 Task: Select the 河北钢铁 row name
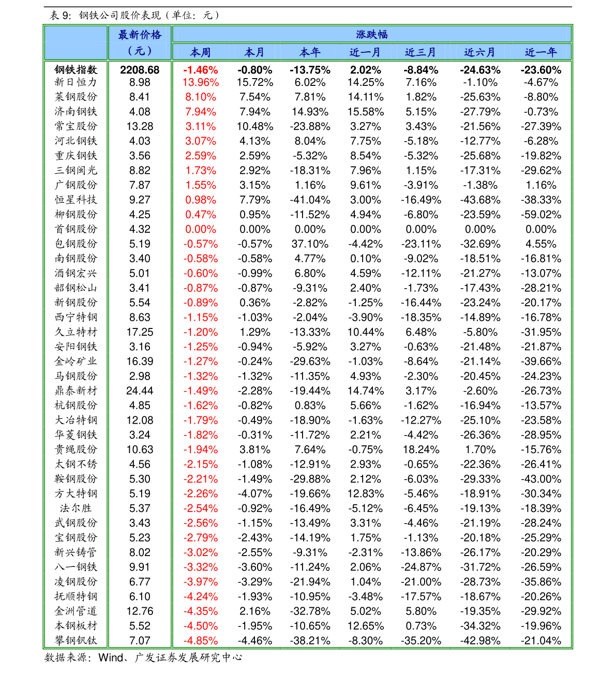click(76, 141)
